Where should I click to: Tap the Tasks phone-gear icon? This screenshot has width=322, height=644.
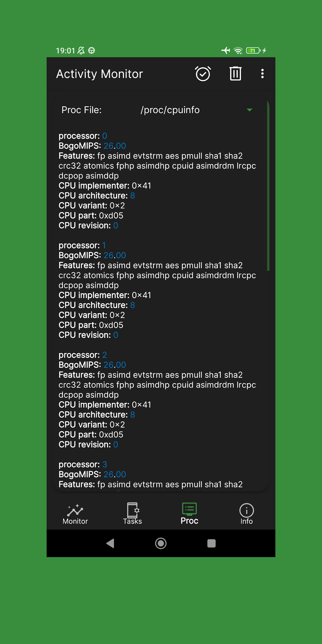[x=132, y=510]
